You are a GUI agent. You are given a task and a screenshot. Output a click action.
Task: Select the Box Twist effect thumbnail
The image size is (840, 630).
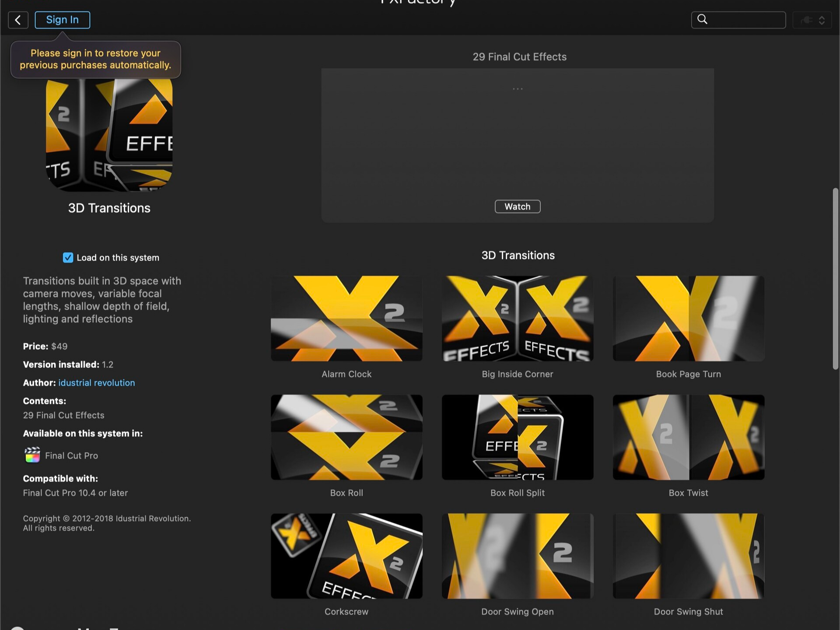(688, 437)
